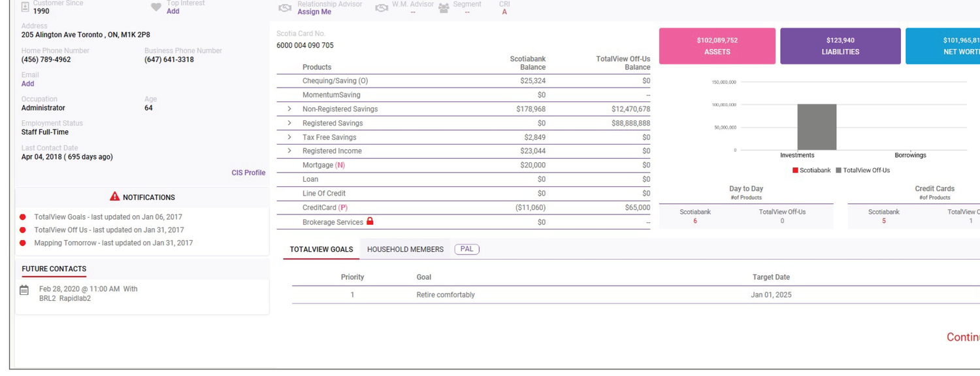Image resolution: width=980 pixels, height=376 pixels.
Task: Click the address 205 Alington Ave Toronto
Action: (x=86, y=35)
